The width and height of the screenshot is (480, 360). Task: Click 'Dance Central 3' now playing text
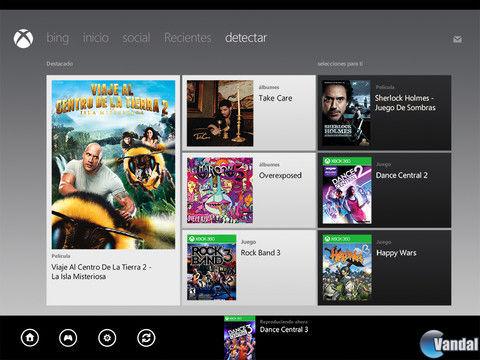(x=284, y=330)
